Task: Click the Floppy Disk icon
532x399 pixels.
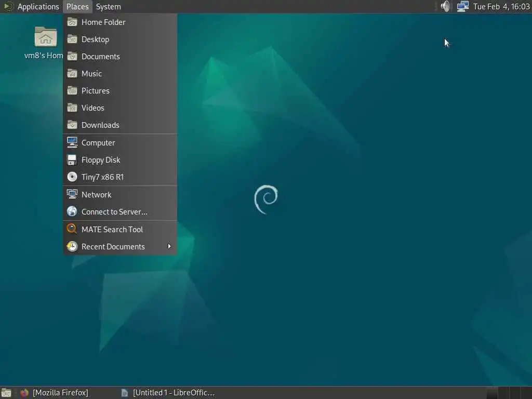Action: 72,160
